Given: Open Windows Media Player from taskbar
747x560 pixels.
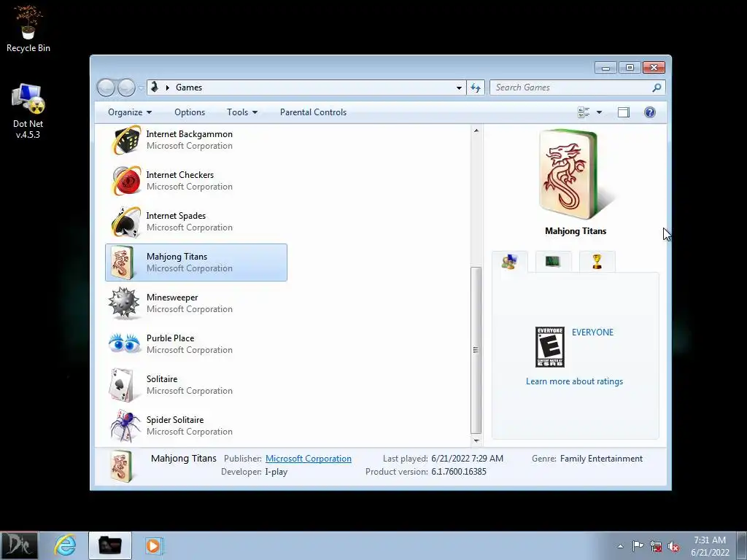Looking at the screenshot, I should 154,545.
